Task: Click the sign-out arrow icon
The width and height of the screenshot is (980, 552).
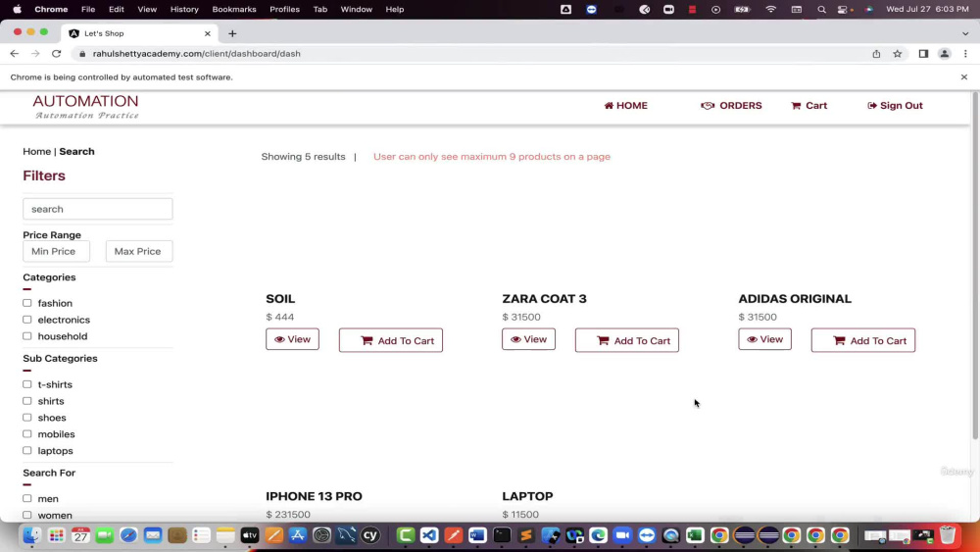Action: coord(872,106)
